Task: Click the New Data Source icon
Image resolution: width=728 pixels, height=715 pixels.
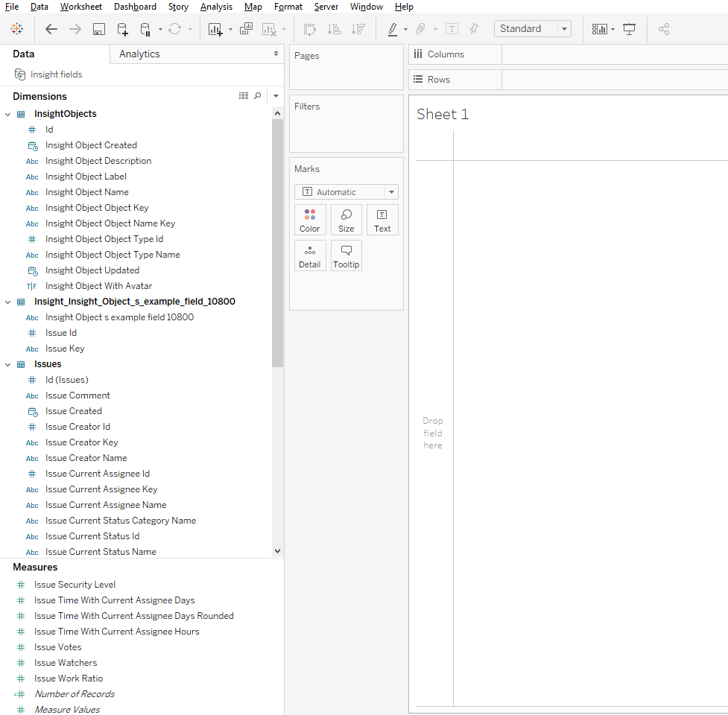Action: point(122,29)
